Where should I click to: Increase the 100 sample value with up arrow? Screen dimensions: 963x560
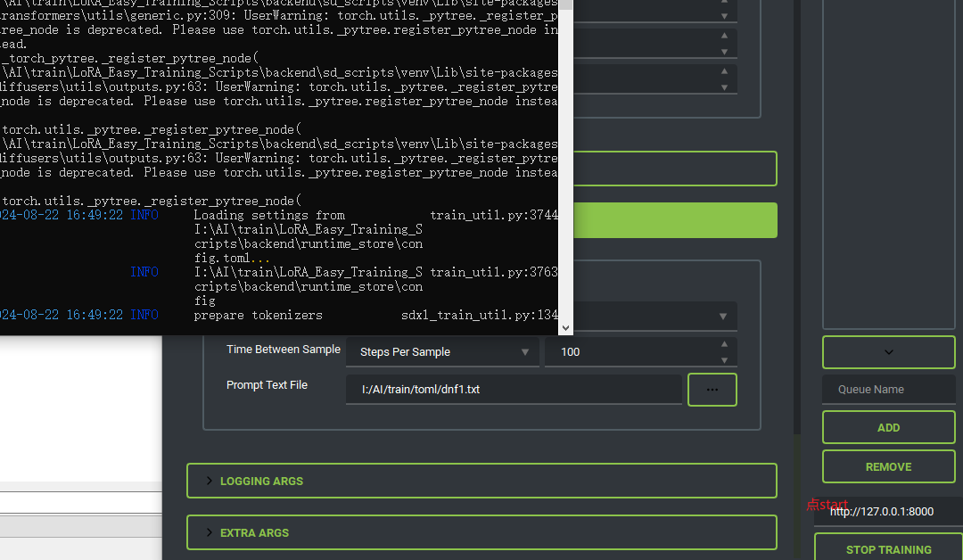(x=723, y=344)
